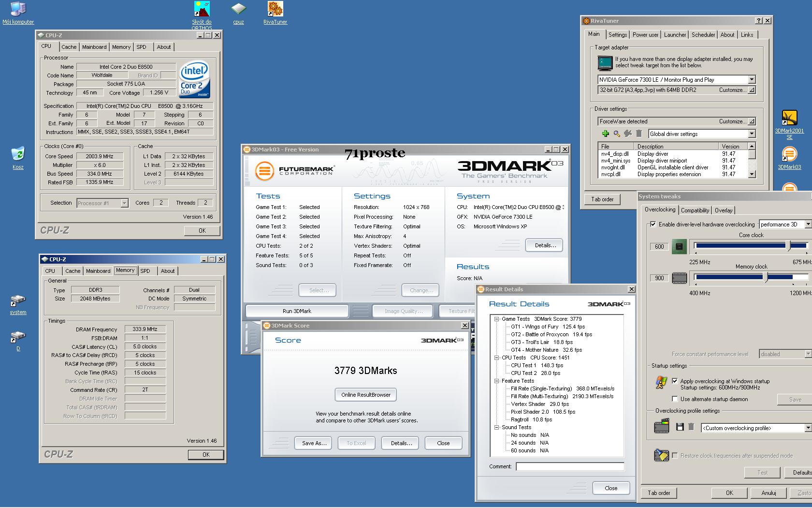Screen dimensions: 812x508
Task: Click the trash delete profile icon
Action: click(x=691, y=427)
